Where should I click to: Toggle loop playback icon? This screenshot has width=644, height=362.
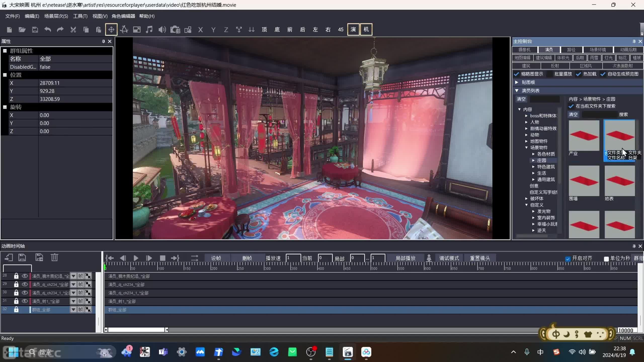(194, 258)
